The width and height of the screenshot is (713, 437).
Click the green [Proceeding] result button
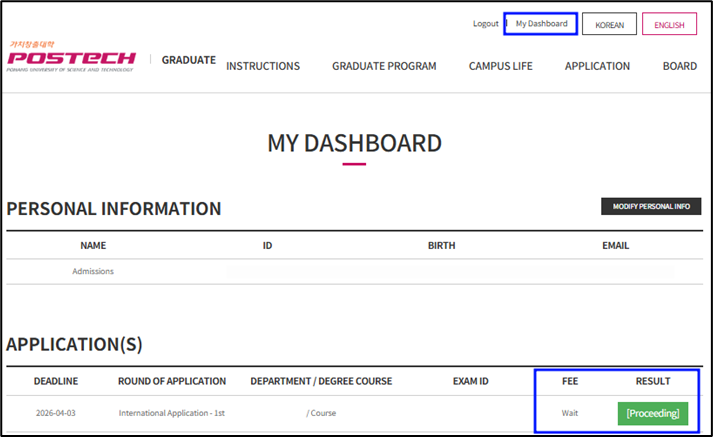click(652, 413)
